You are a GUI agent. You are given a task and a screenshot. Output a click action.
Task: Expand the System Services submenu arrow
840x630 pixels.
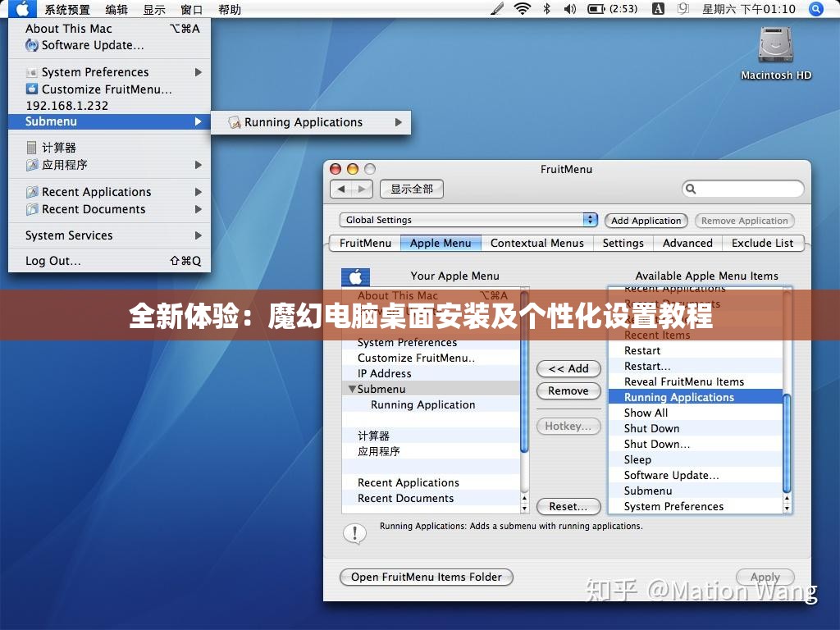point(199,235)
